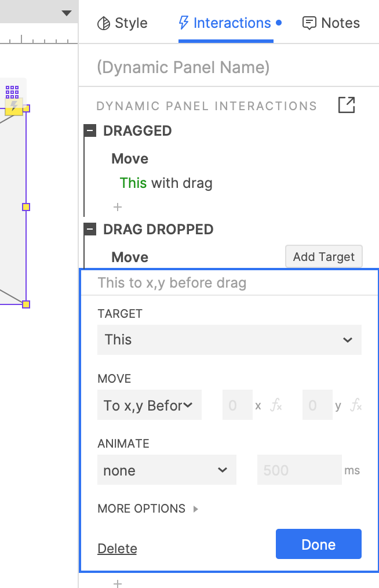Click the fx icon next to x field
The width and height of the screenshot is (379, 588).
pos(276,406)
